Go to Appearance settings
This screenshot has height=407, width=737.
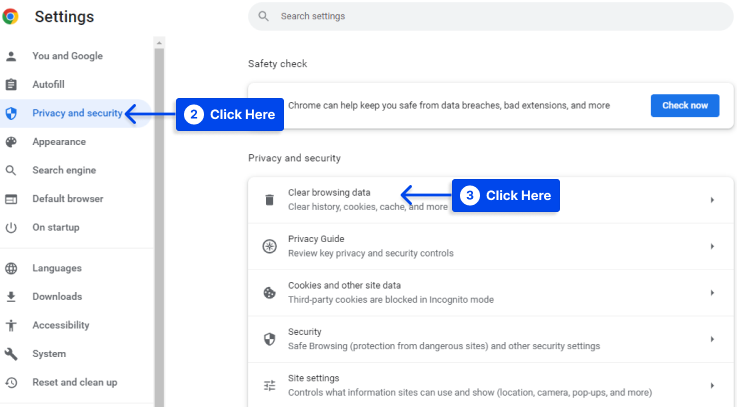pos(59,142)
